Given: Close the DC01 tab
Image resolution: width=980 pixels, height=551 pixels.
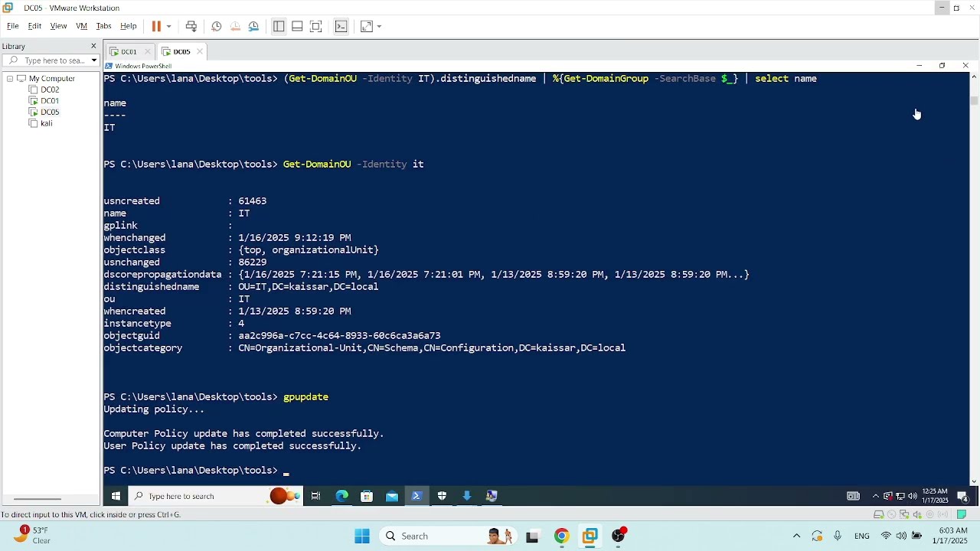Looking at the screenshot, I should tap(147, 51).
